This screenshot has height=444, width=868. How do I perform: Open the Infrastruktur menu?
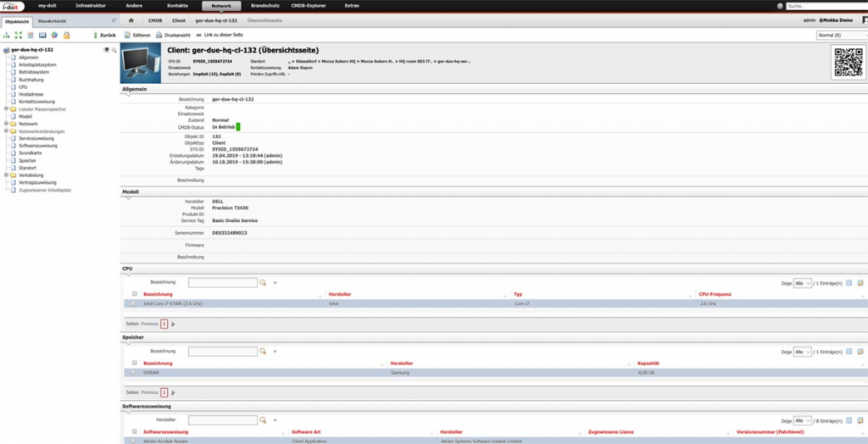coord(91,6)
